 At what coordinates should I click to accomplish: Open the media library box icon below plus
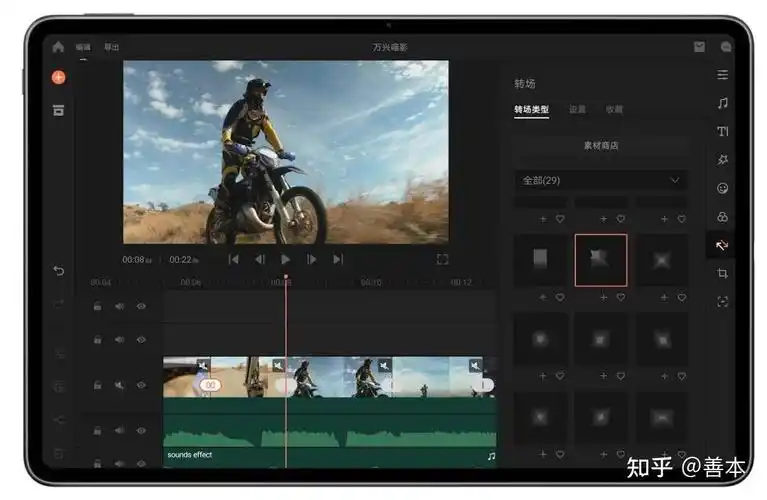coord(58,110)
